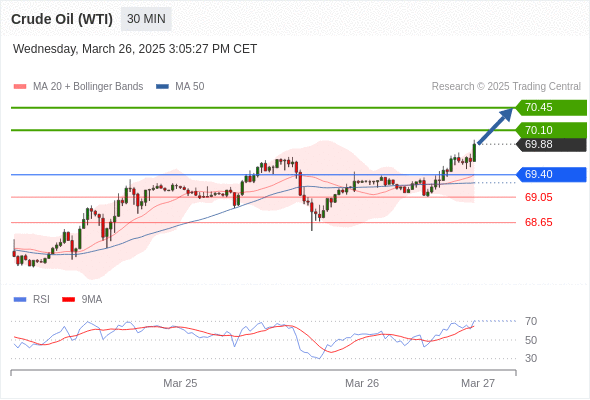
Task: Click the 69.40 blue pivot label
Action: (551, 175)
